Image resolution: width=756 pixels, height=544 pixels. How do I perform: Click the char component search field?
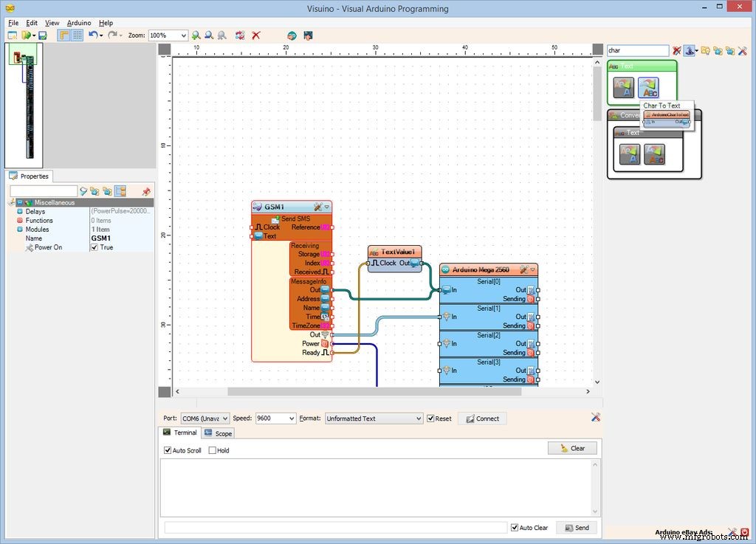coord(637,51)
